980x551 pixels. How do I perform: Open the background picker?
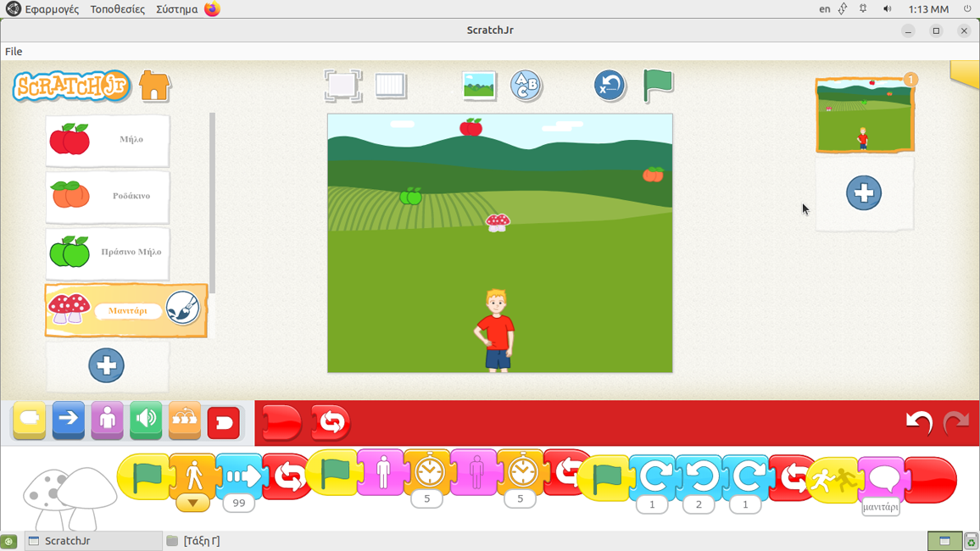(479, 86)
